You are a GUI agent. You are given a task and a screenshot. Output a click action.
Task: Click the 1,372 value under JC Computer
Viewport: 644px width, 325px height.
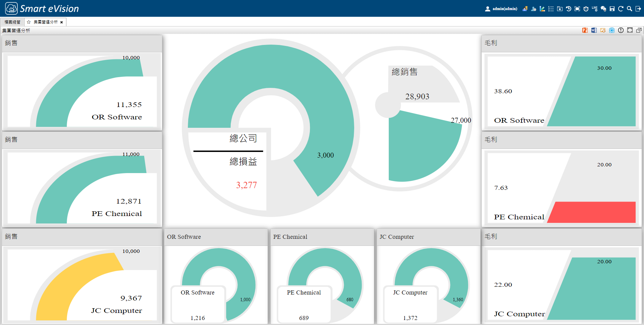410,318
